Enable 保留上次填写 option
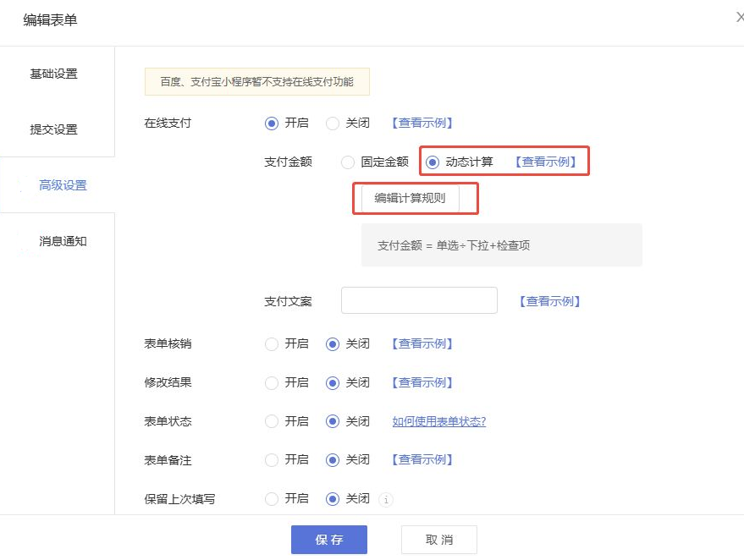Screen dimensions: 744x560 (271, 499)
